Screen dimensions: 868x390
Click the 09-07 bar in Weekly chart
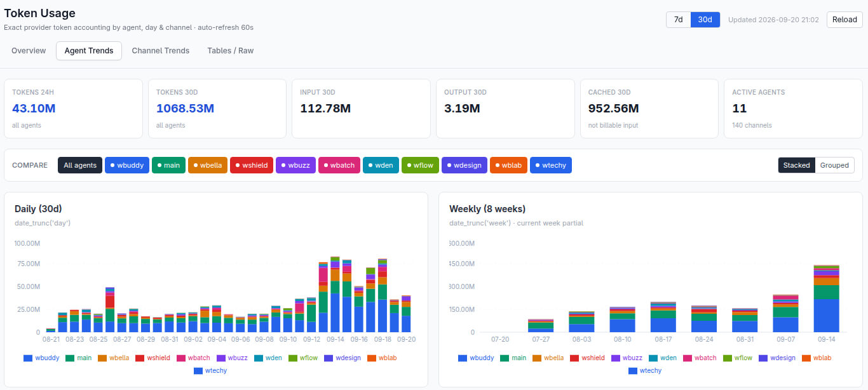[785, 313]
